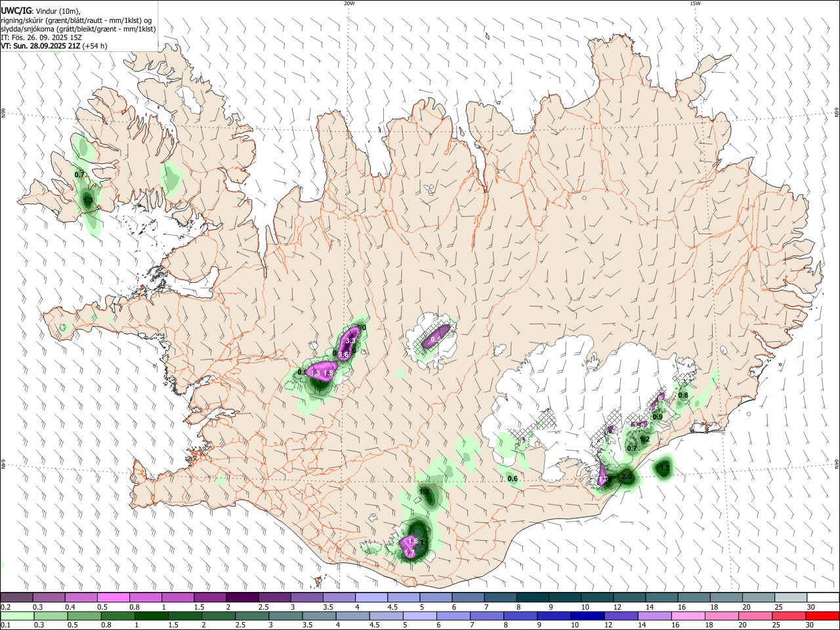Click the '0.7' value in the Westfjords
Image resolution: width=840 pixels, height=630 pixels.
(x=80, y=175)
